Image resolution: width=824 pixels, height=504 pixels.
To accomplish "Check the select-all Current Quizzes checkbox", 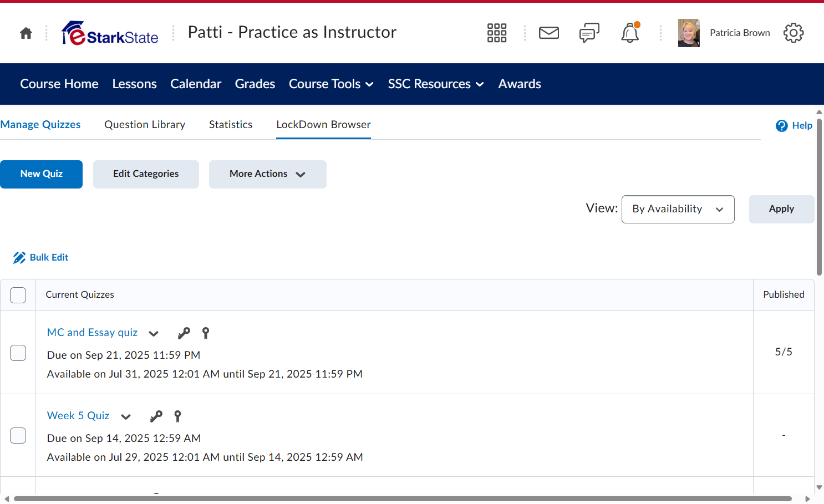I will pos(18,295).
